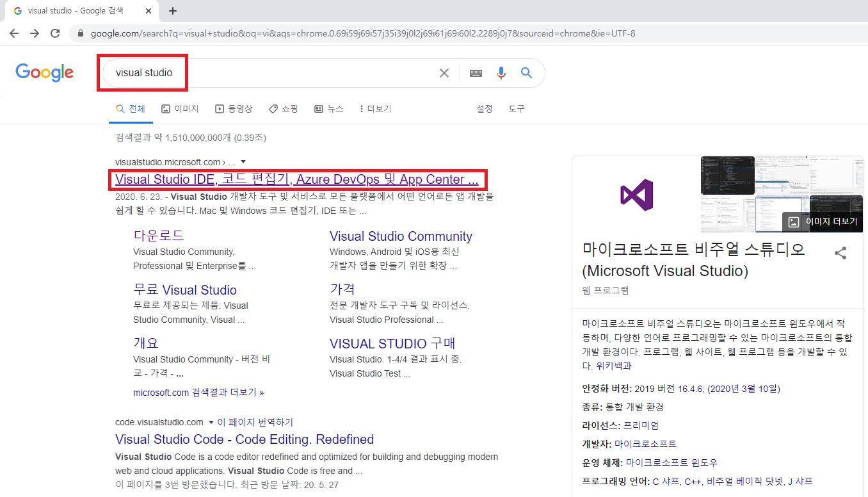868x497 pixels.
Task: Switch to the 동영상 tab
Action: coord(234,109)
